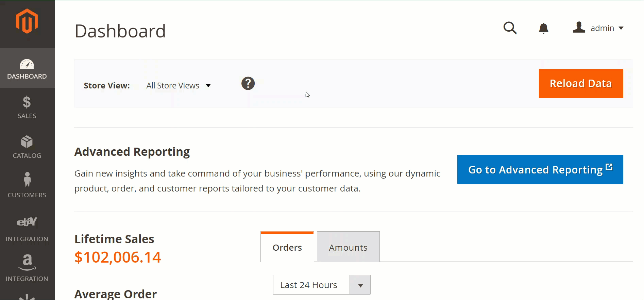
Task: Click the Lifetime Sales amount $102,006.14
Action: click(x=118, y=257)
